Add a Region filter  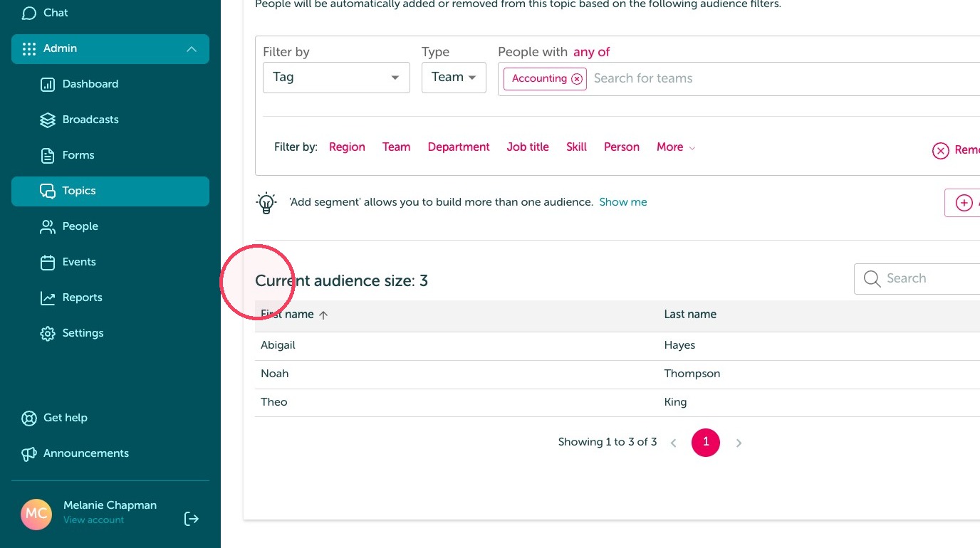[347, 147]
